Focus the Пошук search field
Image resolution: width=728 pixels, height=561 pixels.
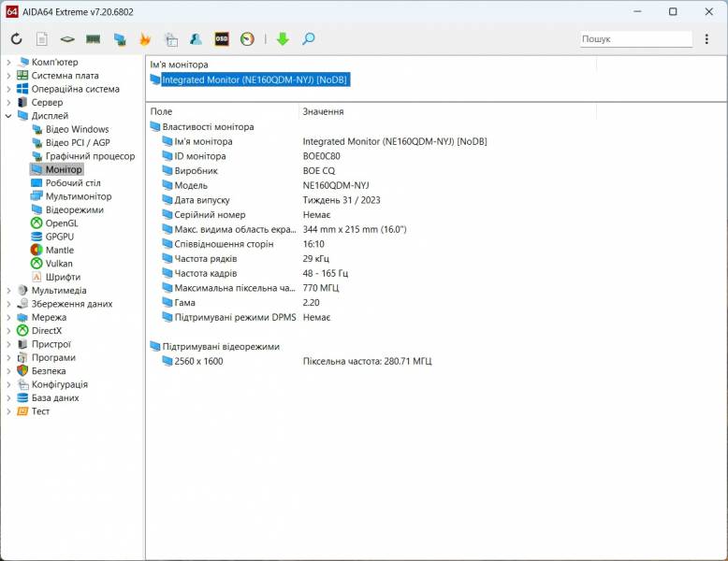tap(635, 39)
